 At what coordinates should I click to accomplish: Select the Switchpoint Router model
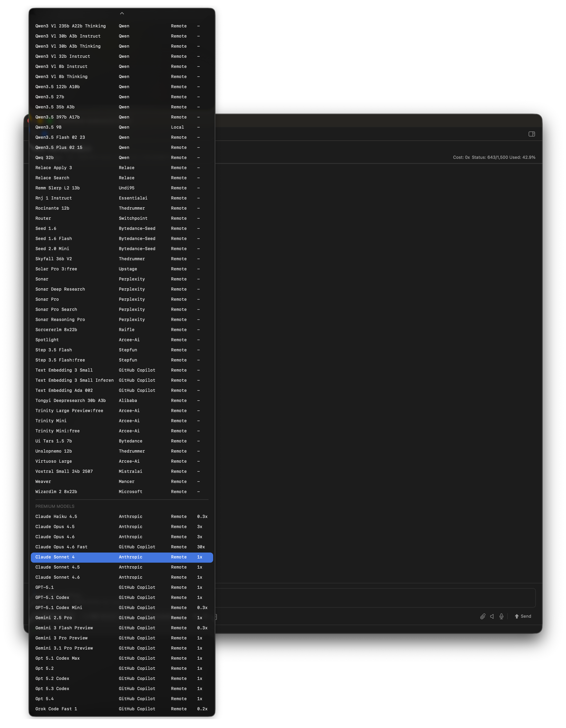122,218
